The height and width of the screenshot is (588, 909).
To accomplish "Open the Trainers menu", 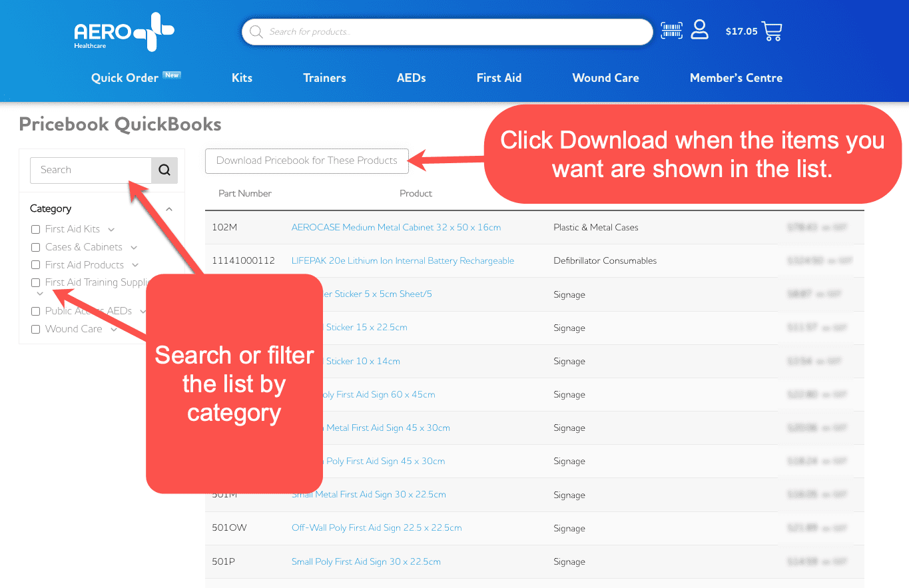I will point(324,78).
